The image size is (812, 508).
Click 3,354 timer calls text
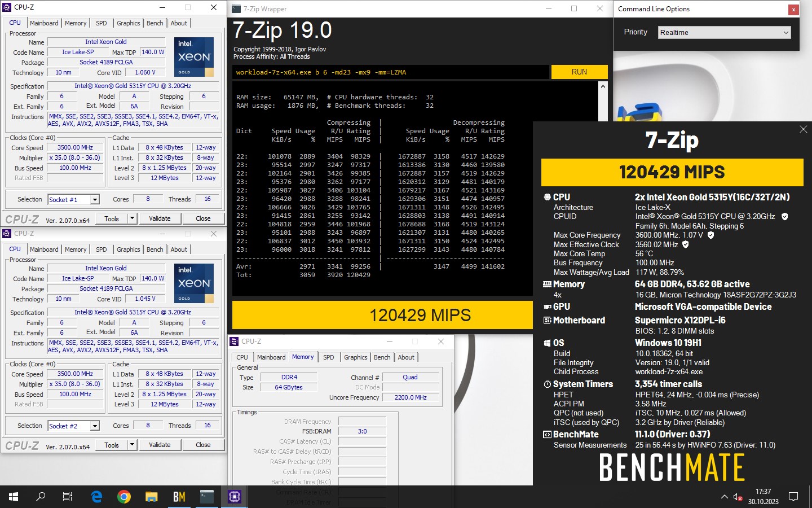[x=668, y=384]
